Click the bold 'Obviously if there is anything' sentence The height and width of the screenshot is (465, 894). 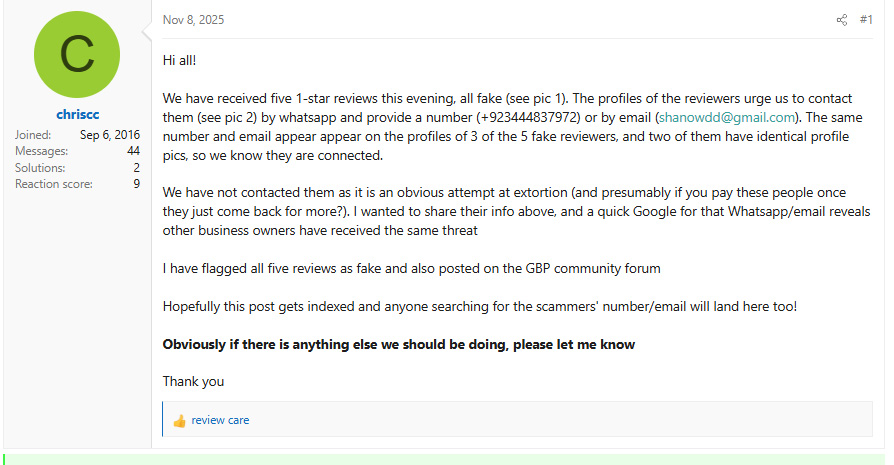point(398,344)
